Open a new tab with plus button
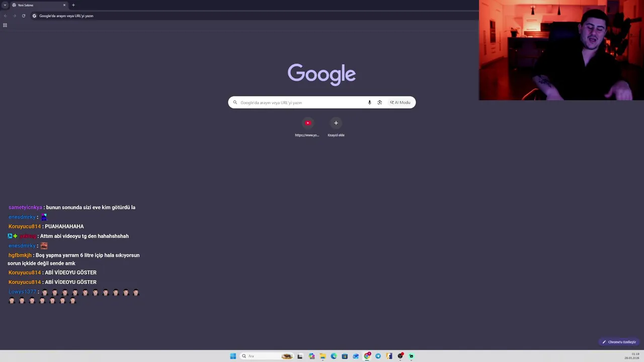Viewport: 644px width, 362px height. coord(73,5)
